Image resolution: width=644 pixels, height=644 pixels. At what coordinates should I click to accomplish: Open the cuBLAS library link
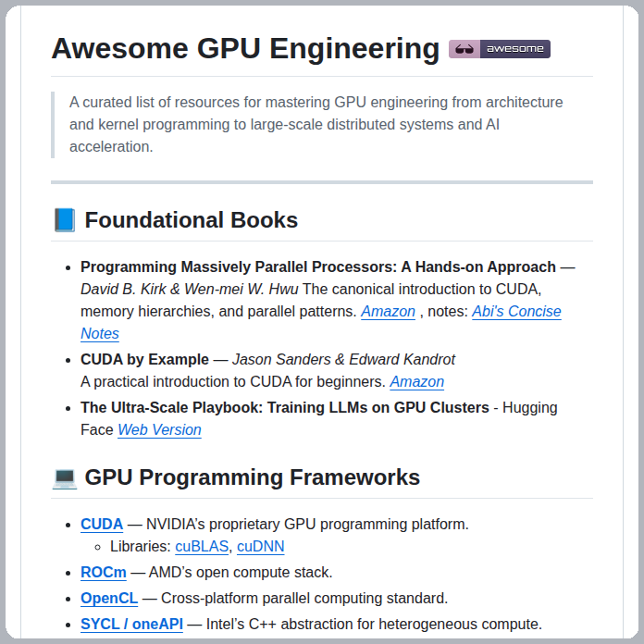(x=202, y=546)
